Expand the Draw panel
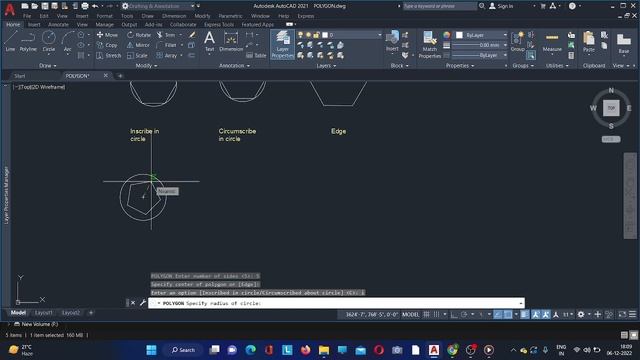The image size is (640, 360). coord(48,66)
